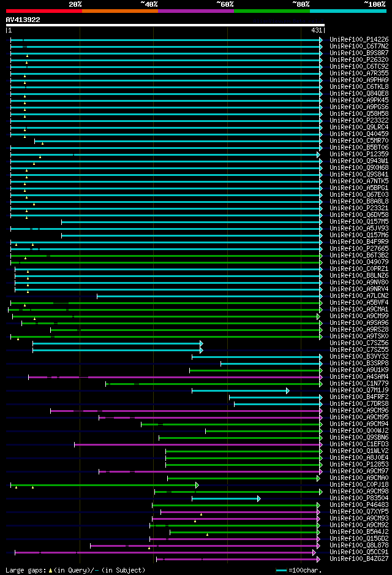Select the UniRef100_P12359 label

pyautogui.click(x=359, y=154)
